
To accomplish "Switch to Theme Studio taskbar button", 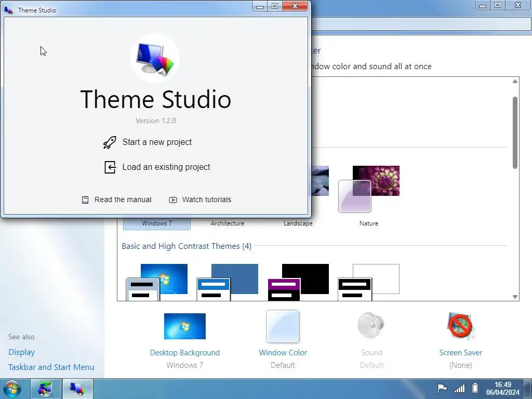I will coord(78,389).
